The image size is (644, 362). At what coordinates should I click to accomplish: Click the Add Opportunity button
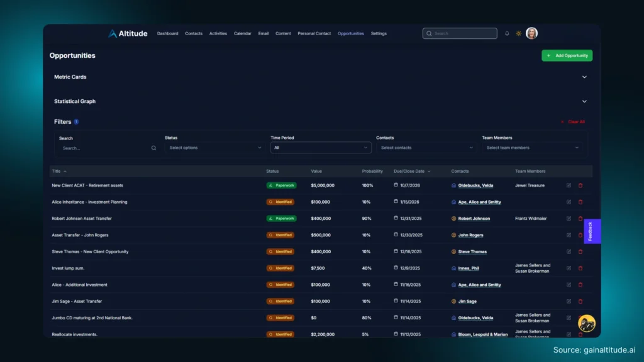point(567,55)
